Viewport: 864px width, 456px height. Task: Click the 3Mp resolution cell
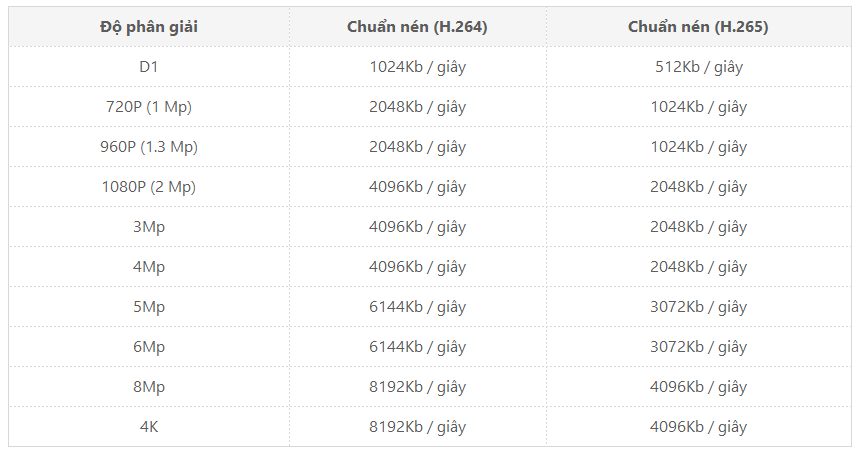[x=149, y=227]
